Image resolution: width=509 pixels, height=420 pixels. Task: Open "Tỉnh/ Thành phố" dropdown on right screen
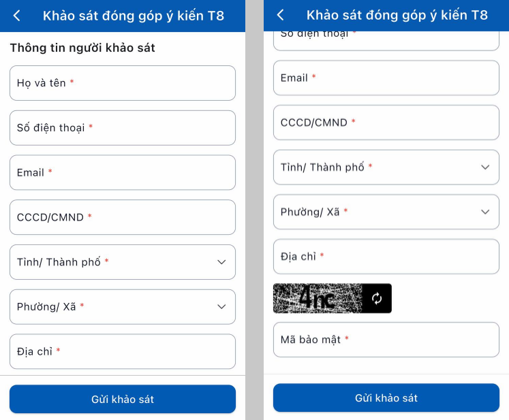(x=386, y=167)
